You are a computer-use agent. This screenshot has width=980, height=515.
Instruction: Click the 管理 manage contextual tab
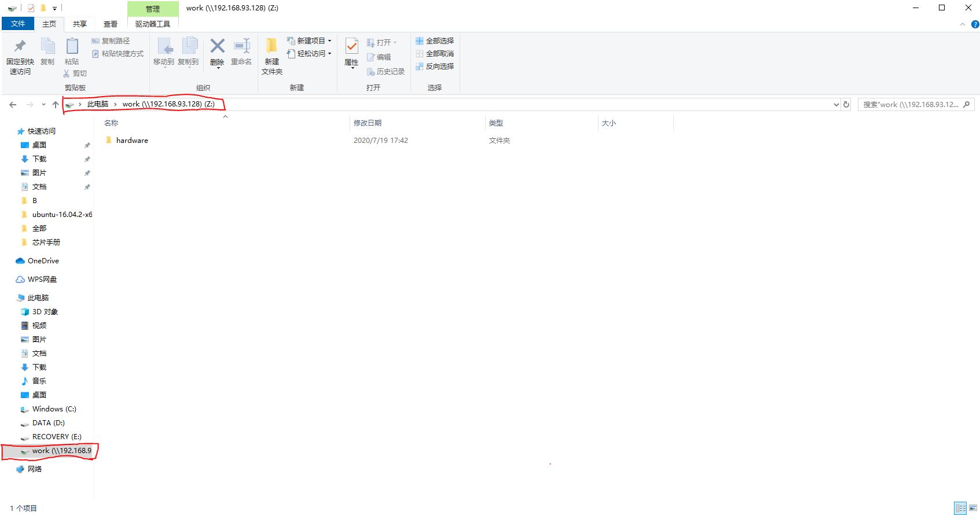coord(153,9)
